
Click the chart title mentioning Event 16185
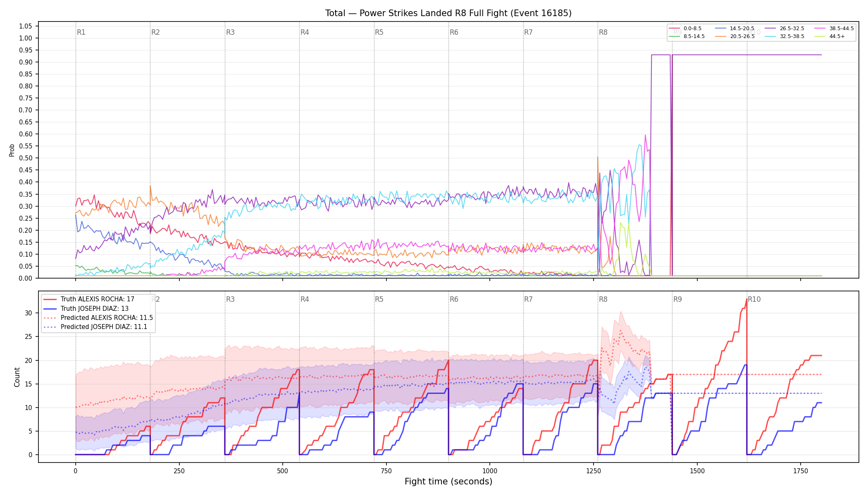pyautogui.click(x=448, y=13)
